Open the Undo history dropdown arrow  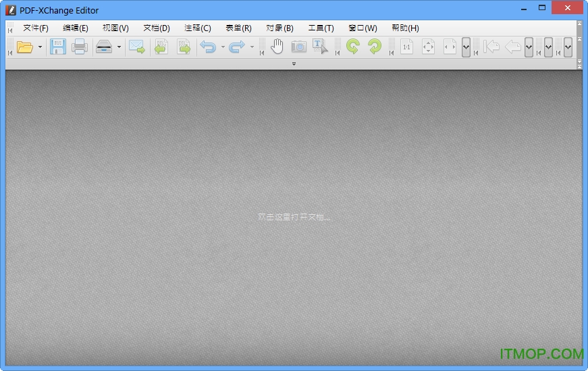223,47
